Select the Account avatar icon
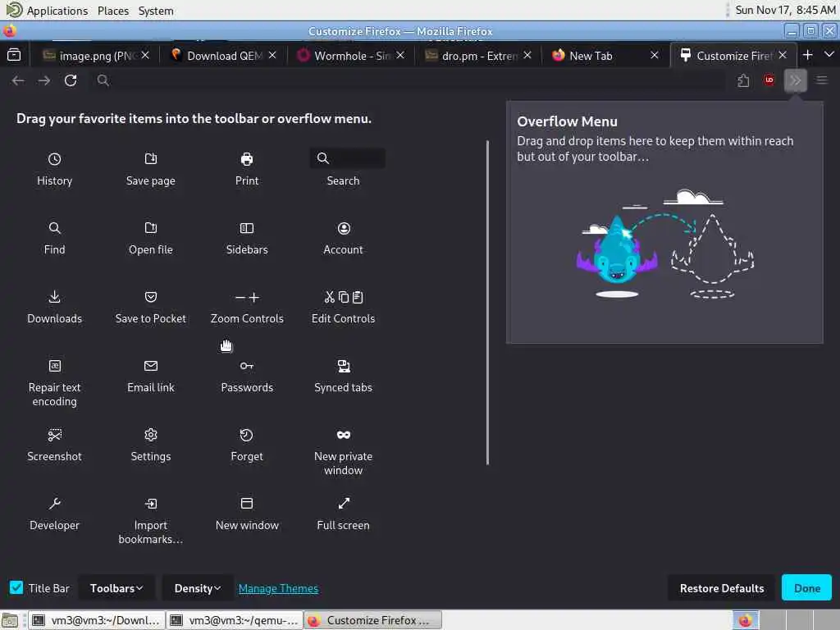 [344, 228]
